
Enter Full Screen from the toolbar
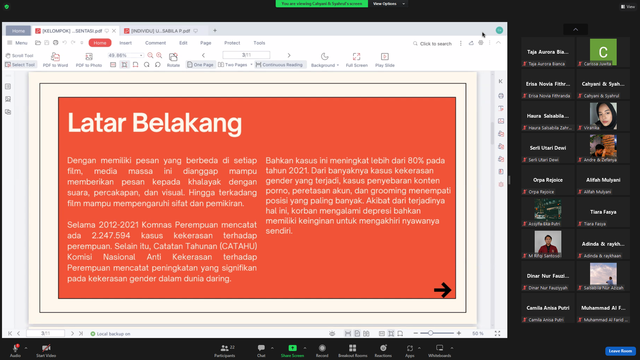(356, 60)
